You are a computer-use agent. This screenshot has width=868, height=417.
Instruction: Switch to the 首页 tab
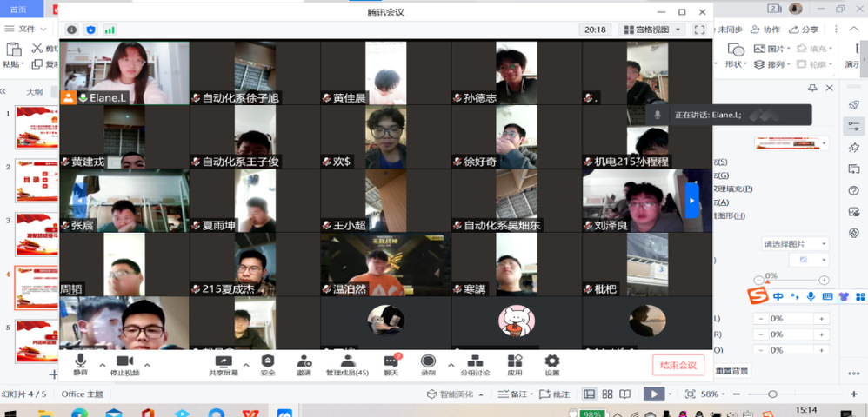coord(17,10)
